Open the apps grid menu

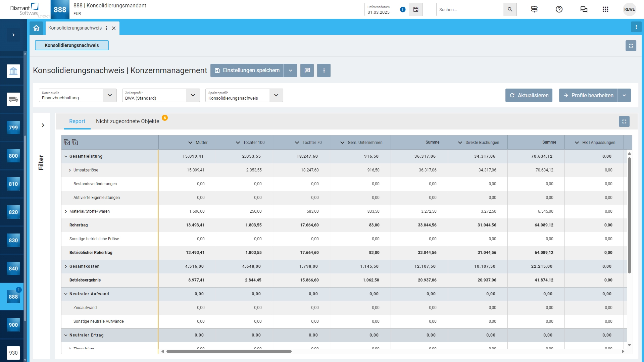click(x=605, y=9)
